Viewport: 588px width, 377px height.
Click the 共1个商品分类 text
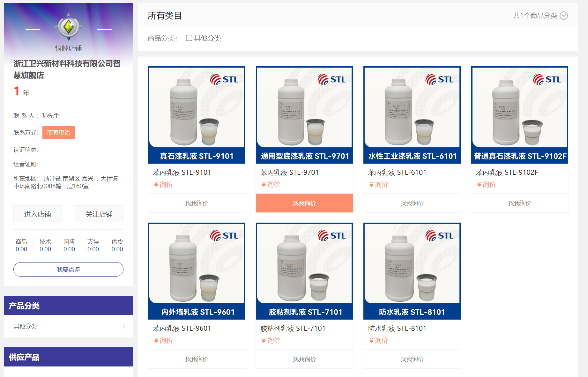point(535,16)
